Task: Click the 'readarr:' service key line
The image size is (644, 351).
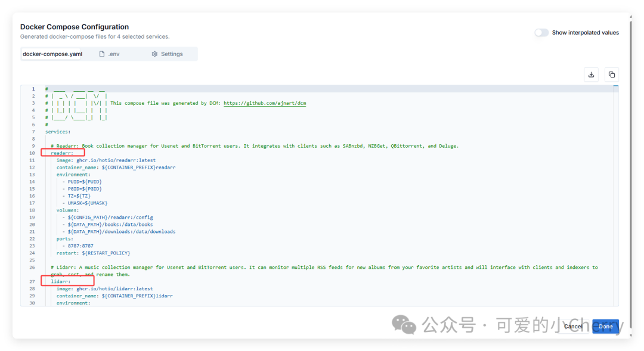Action: [62, 153]
